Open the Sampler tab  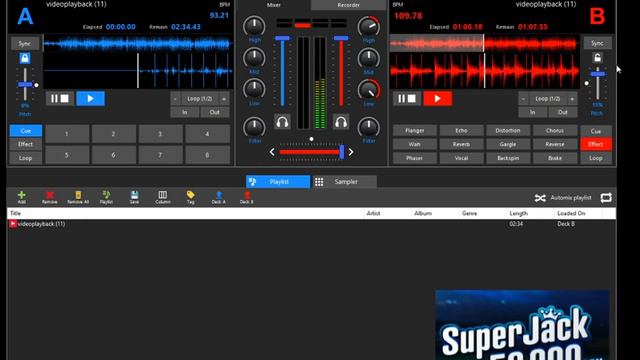click(345, 182)
